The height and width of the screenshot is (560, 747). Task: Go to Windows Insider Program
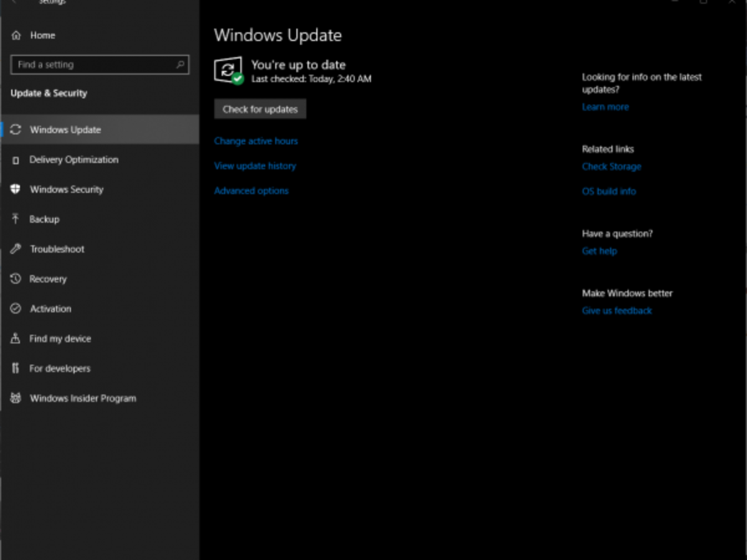point(100,398)
